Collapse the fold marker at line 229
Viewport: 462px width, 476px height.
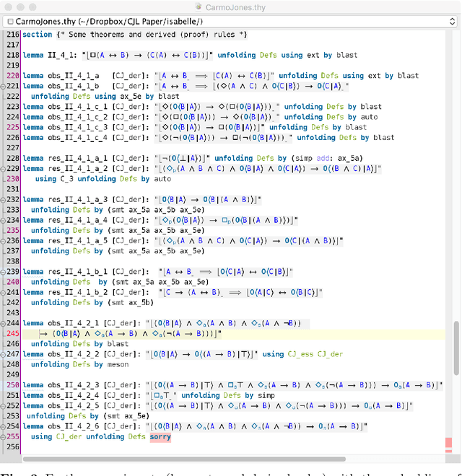(x=3, y=169)
